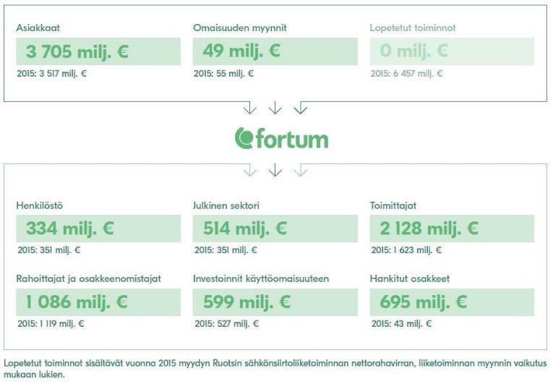Click the Rahoittajat ja osakkeenomistajat 1 086 milj. box
Viewport: 553px width, 392px height.
[98, 302]
